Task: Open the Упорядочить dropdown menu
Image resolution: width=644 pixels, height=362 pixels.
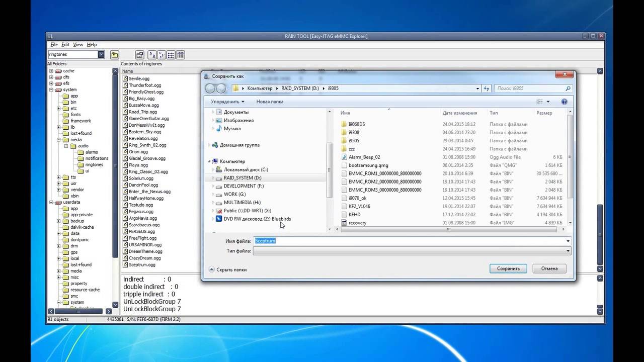Action: [227, 102]
